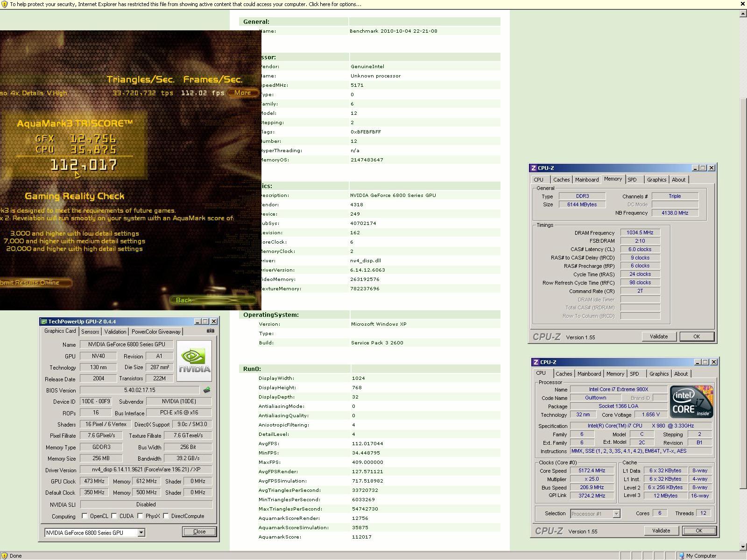Click the page vertical scrollbar down arrow
This screenshot has width=747, height=560.
point(743,546)
